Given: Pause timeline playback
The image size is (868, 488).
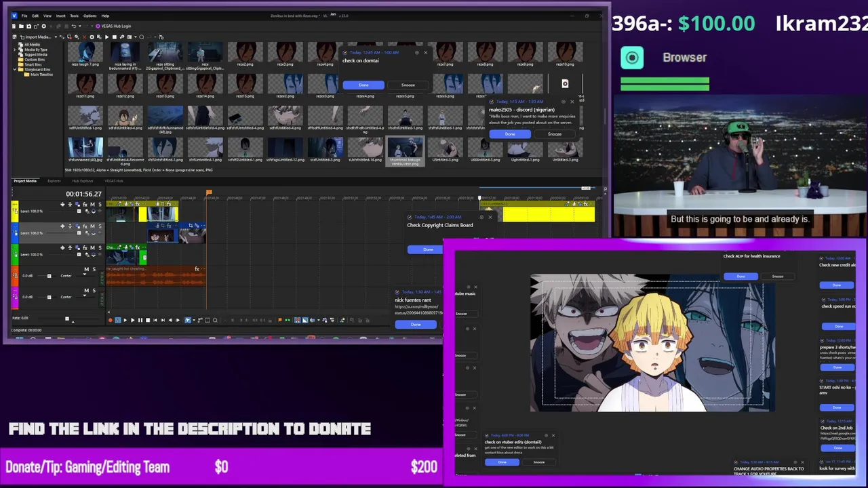Looking at the screenshot, I should tap(140, 320).
